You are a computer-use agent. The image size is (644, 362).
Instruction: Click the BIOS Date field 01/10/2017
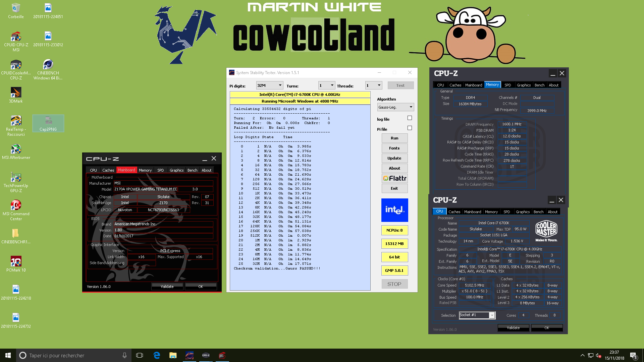coord(163,236)
